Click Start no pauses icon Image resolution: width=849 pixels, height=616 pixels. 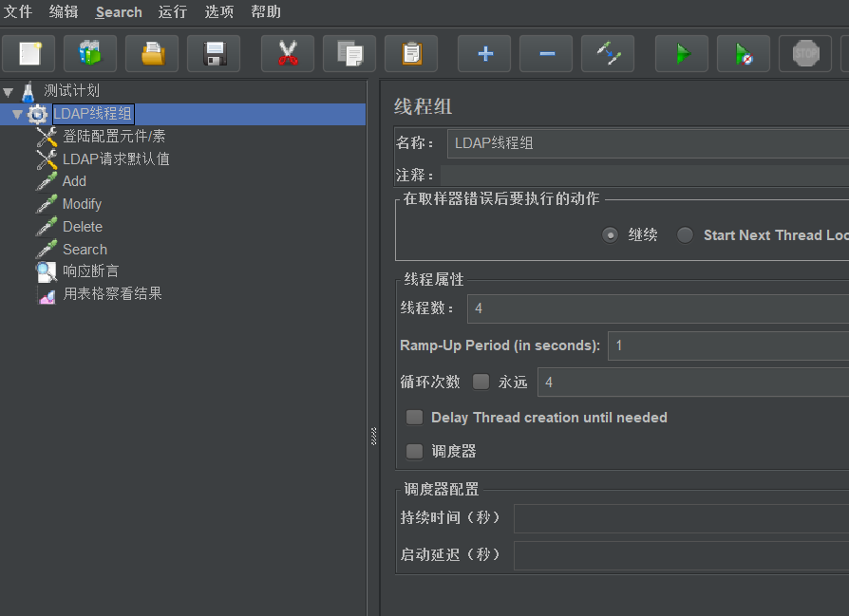click(x=744, y=53)
